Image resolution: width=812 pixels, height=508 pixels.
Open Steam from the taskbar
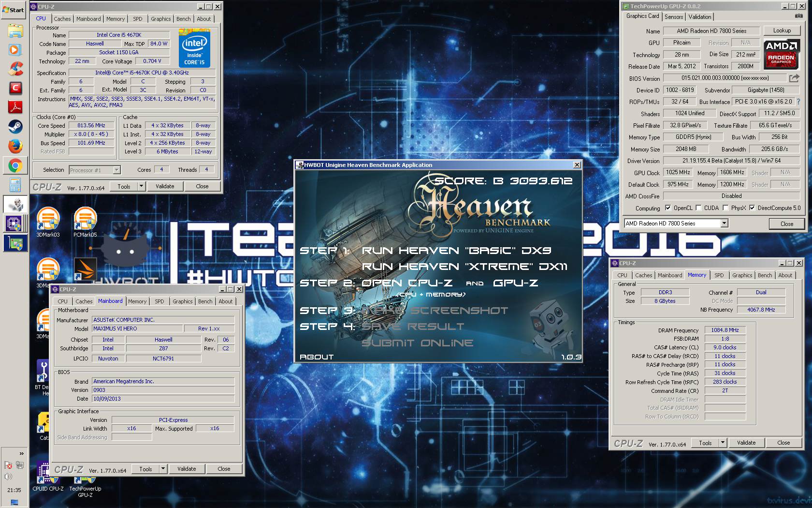click(15, 127)
